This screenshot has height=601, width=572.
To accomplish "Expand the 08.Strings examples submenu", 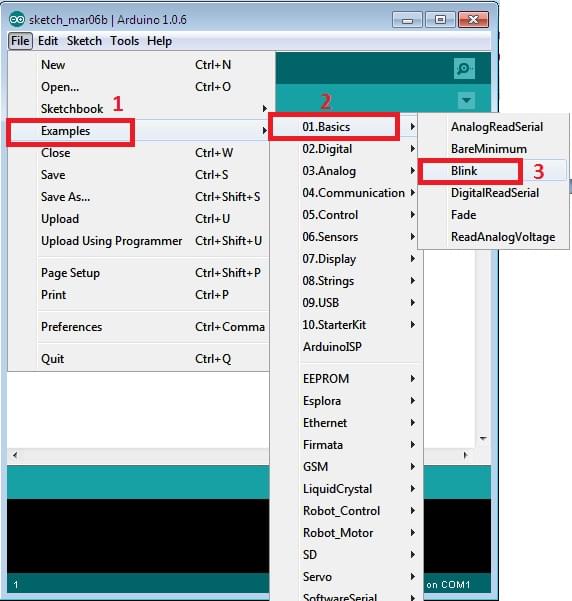I will click(346, 281).
